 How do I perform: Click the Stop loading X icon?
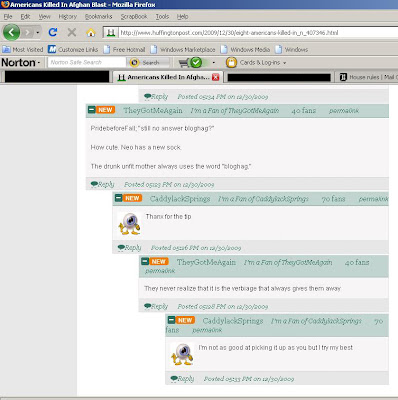(x=72, y=32)
